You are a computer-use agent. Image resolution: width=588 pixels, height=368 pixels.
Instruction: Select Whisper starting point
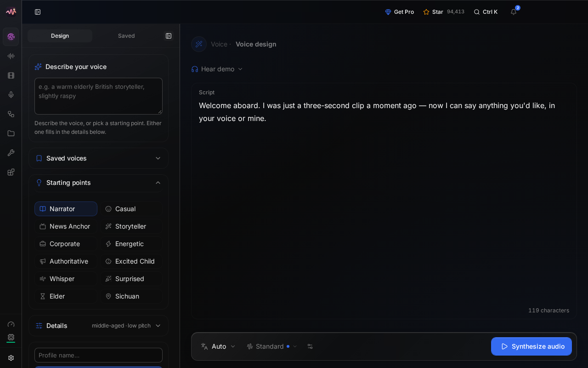pyautogui.click(x=66, y=279)
